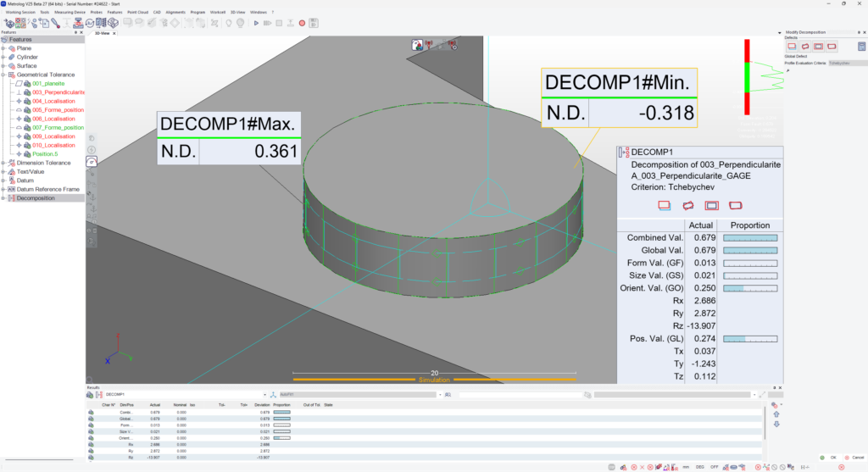Expand the Surface node in Features tree

pyautogui.click(x=3, y=66)
